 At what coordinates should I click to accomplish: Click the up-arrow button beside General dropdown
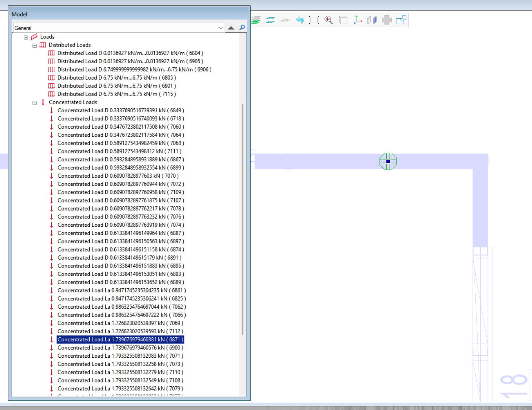pos(231,28)
